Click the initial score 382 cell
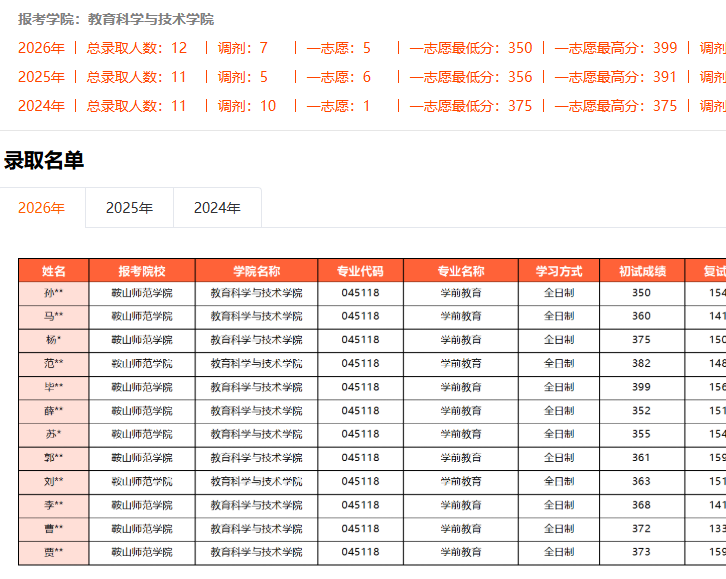Viewport: 726px width, 579px height. 642,364
